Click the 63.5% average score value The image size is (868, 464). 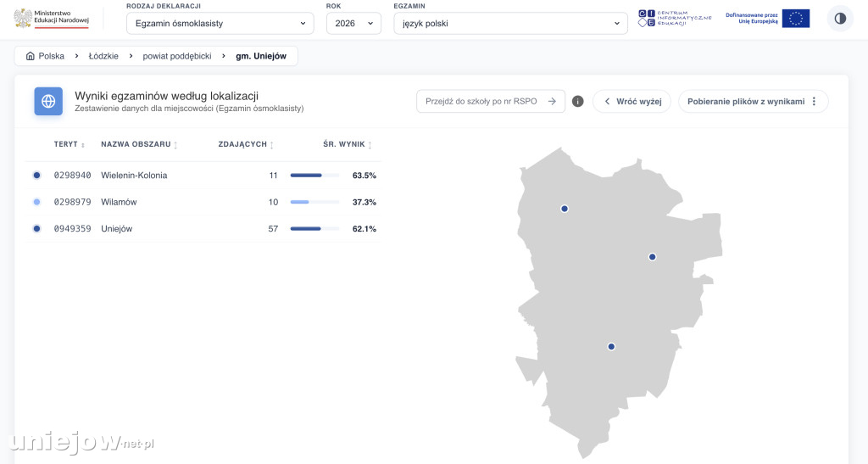tap(364, 176)
